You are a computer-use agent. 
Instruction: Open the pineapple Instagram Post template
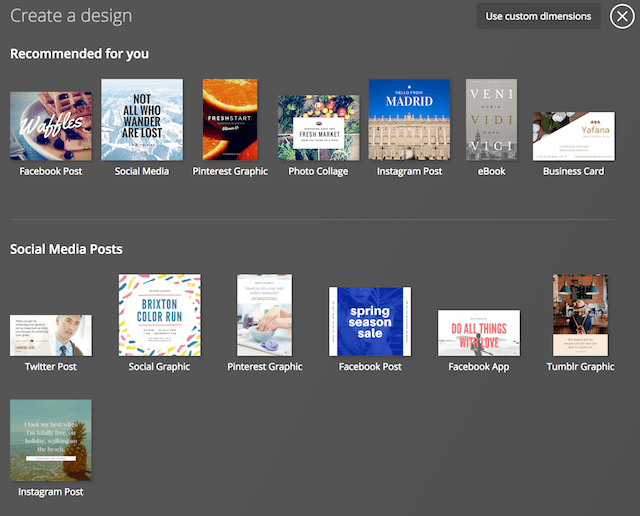coord(51,440)
